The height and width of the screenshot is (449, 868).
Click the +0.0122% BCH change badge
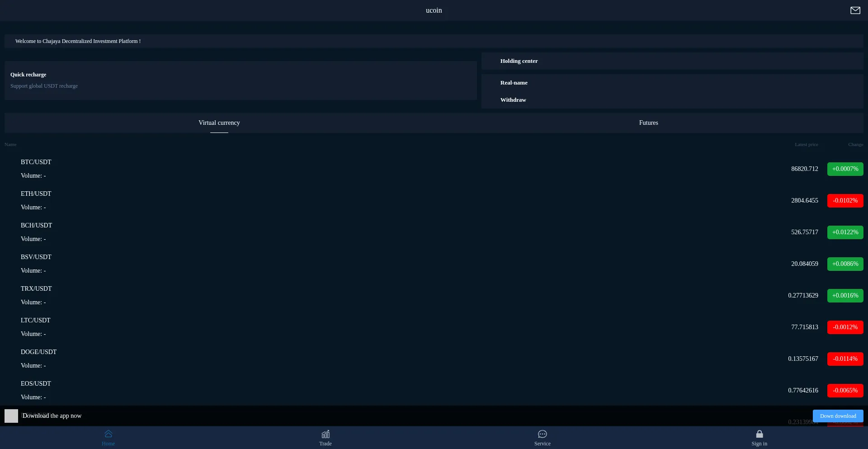(x=845, y=232)
